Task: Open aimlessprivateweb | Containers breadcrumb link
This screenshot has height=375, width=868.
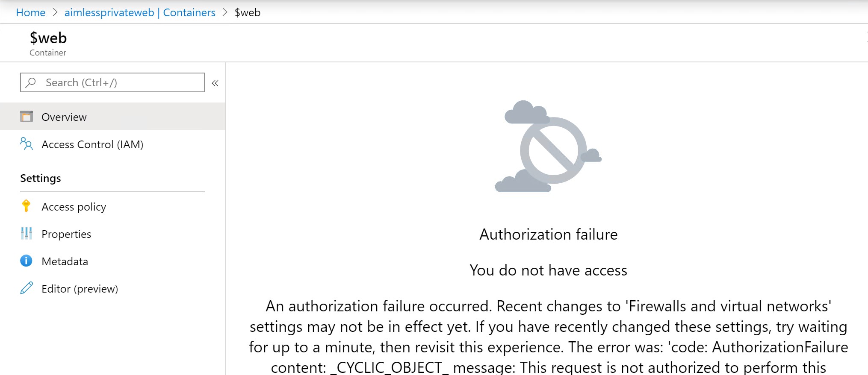Action: 140,12
